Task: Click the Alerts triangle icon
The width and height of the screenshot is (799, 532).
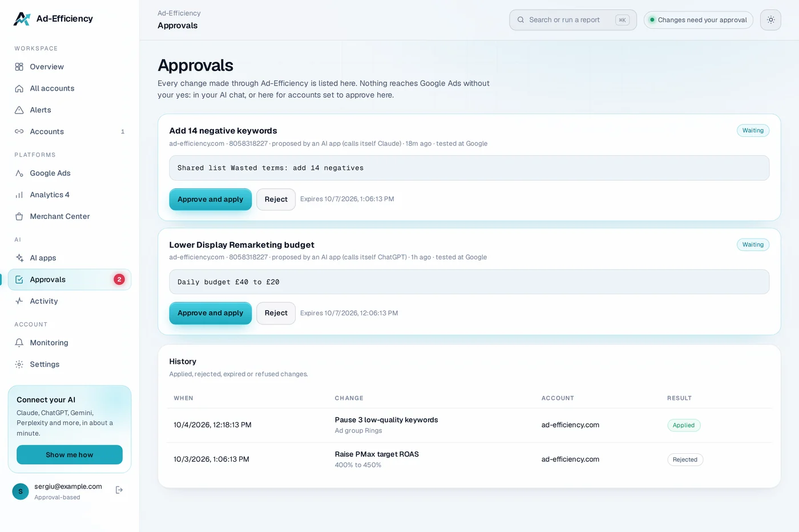Action: (19, 110)
